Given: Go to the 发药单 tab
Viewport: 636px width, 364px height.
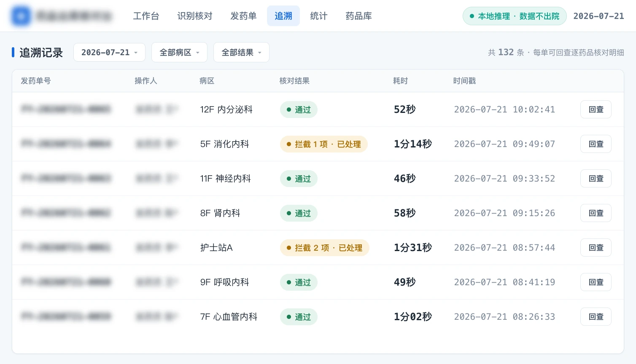Looking at the screenshot, I should coord(243,16).
